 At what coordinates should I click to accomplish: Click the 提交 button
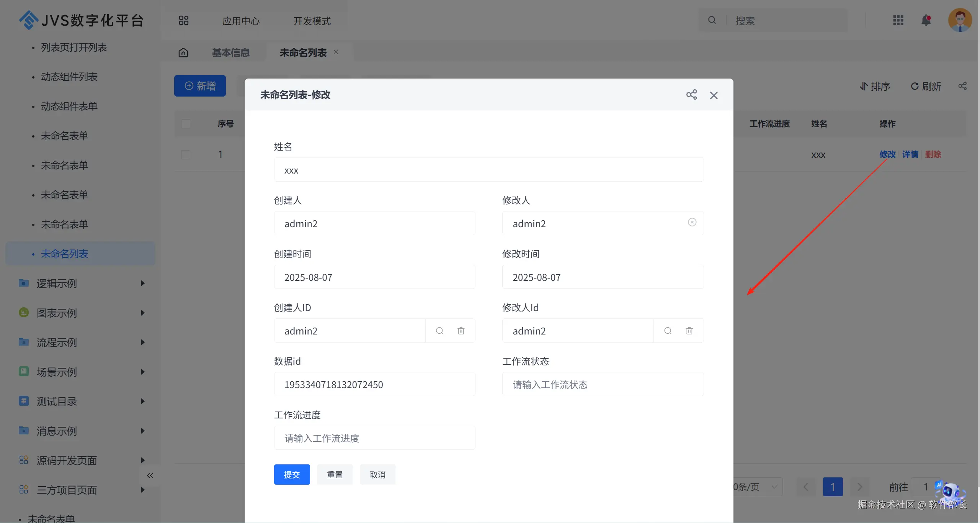(x=292, y=475)
